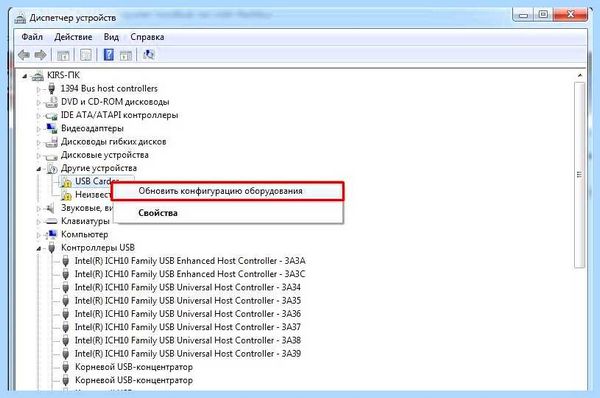Collapse the Контроллеры USB category
This screenshot has height=398, width=600.
tap(39, 249)
